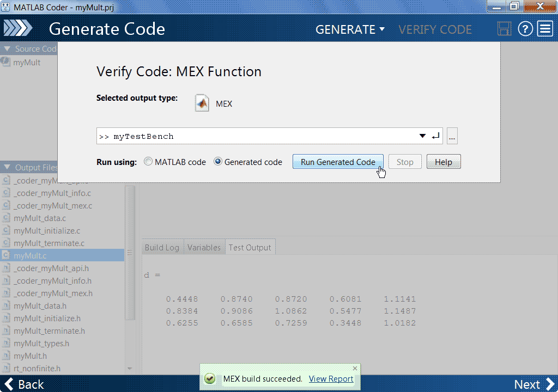
Task: Click the myTestBench command input field
Action: 256,136
